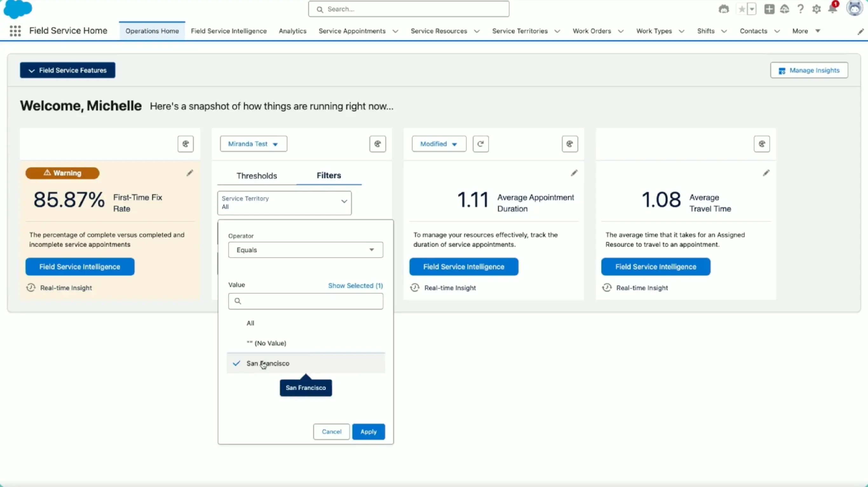Click the Apply button
The width and height of the screenshot is (868, 487).
[x=368, y=432]
